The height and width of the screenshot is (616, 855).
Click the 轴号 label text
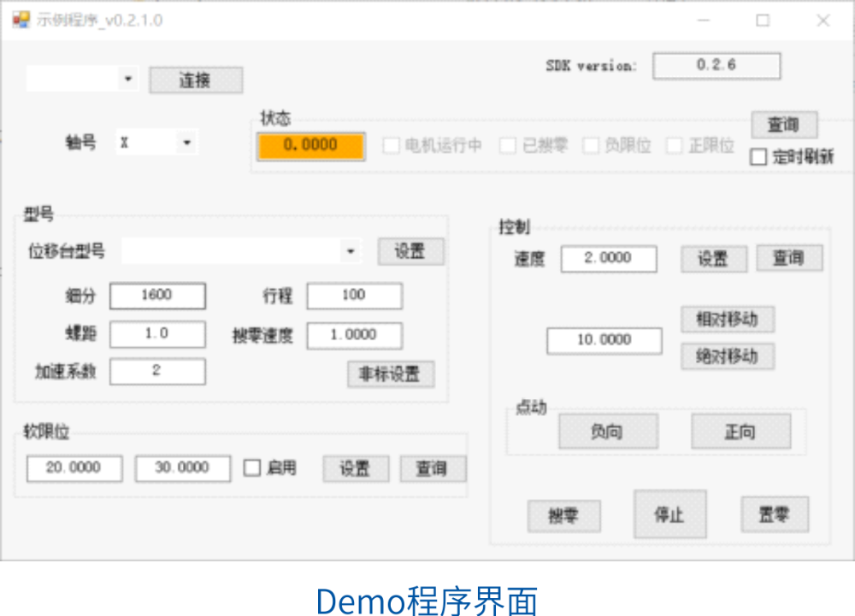pyautogui.click(x=80, y=143)
